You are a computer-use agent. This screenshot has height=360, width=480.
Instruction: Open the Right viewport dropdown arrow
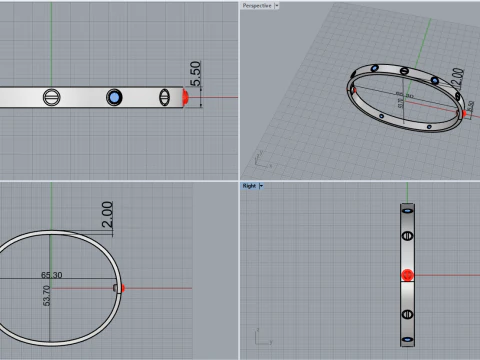pos(261,186)
